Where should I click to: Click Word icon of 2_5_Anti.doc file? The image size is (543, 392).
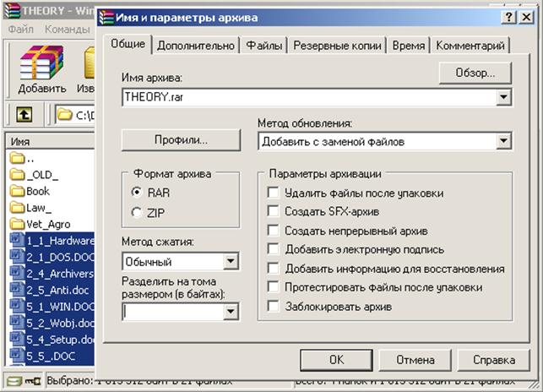pos(17,290)
